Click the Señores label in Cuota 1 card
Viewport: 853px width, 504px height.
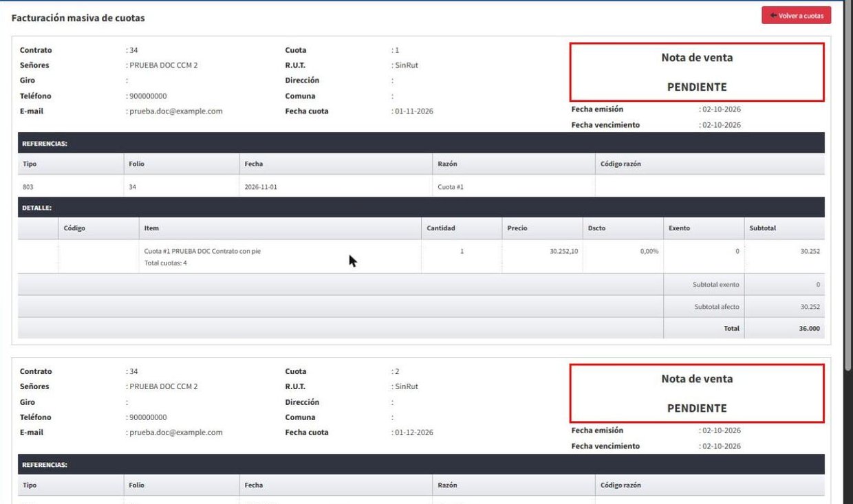pos(34,65)
